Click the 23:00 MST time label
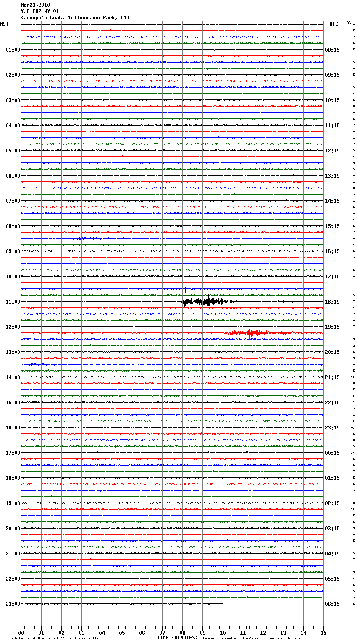The width and height of the screenshot is (357, 644). (x=13, y=604)
